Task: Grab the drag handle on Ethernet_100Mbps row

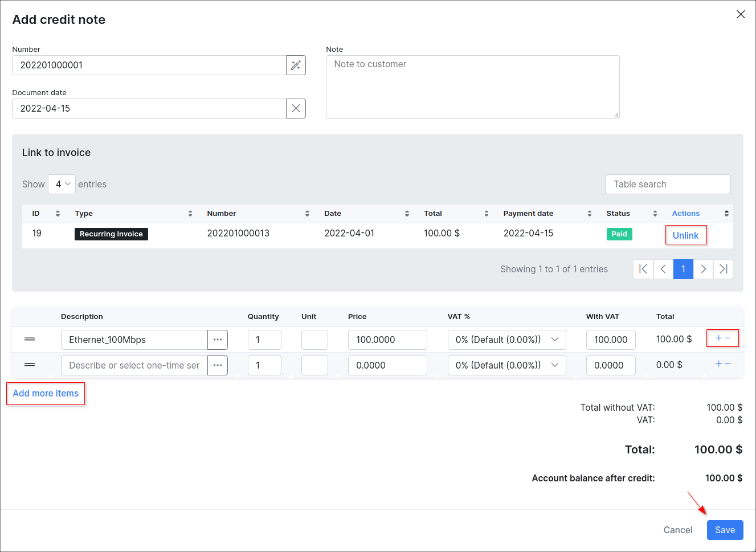Action: [x=30, y=340]
